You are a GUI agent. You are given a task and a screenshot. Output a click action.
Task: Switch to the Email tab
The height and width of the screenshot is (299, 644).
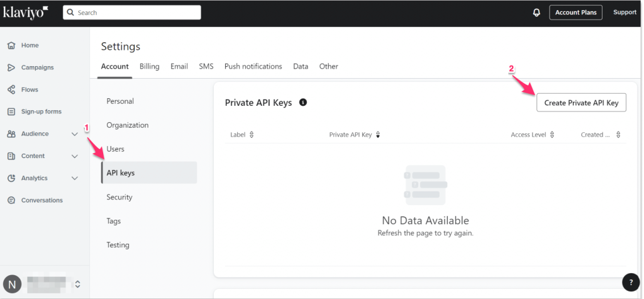tap(179, 66)
